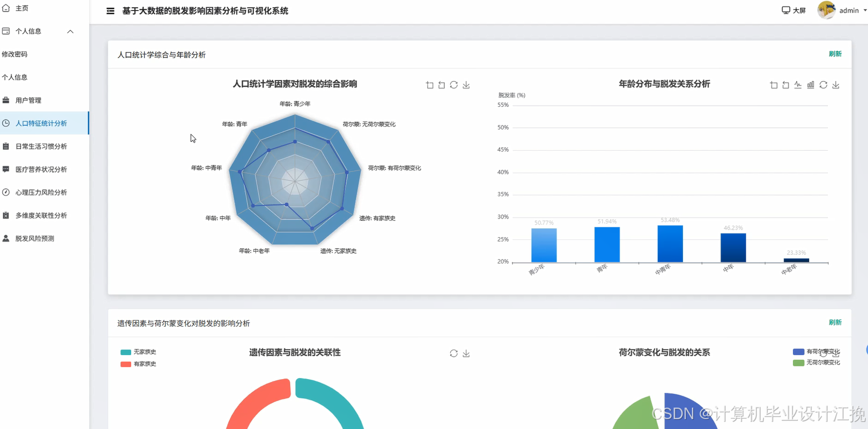This screenshot has width=868, height=429.
Task: Activate area zoom on the radar chart
Action: (x=429, y=85)
